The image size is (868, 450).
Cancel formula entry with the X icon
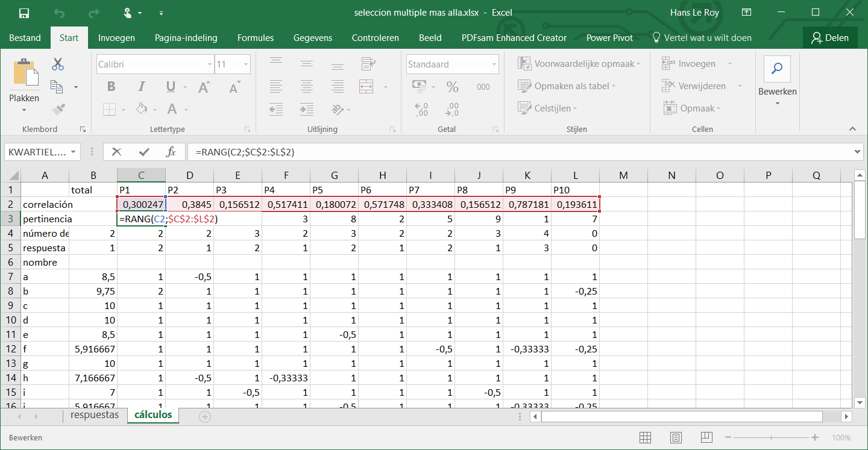click(117, 152)
